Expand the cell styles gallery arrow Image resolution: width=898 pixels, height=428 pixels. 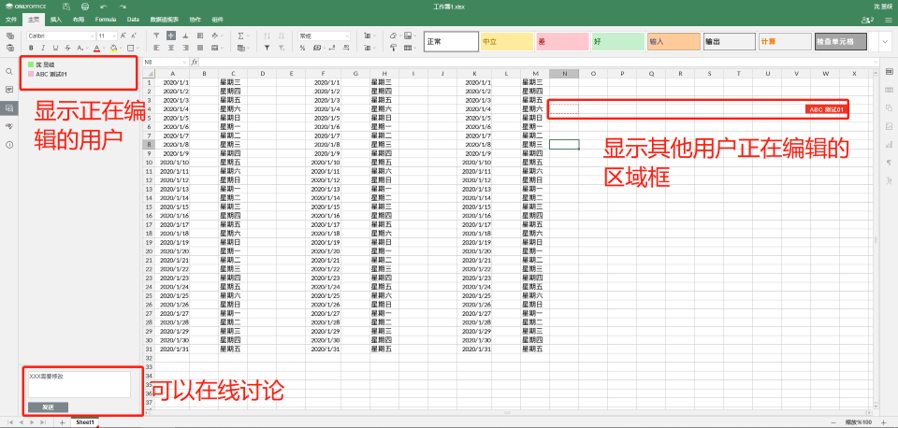point(886,42)
